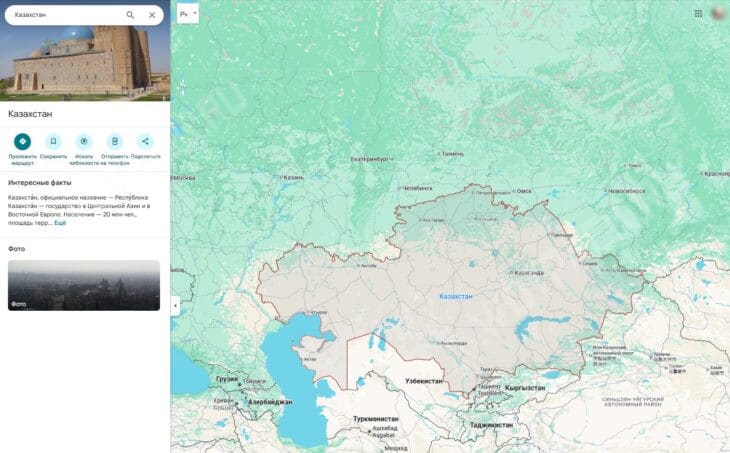Expand the description via Ещё link
The image size is (730, 453).
[x=60, y=223]
